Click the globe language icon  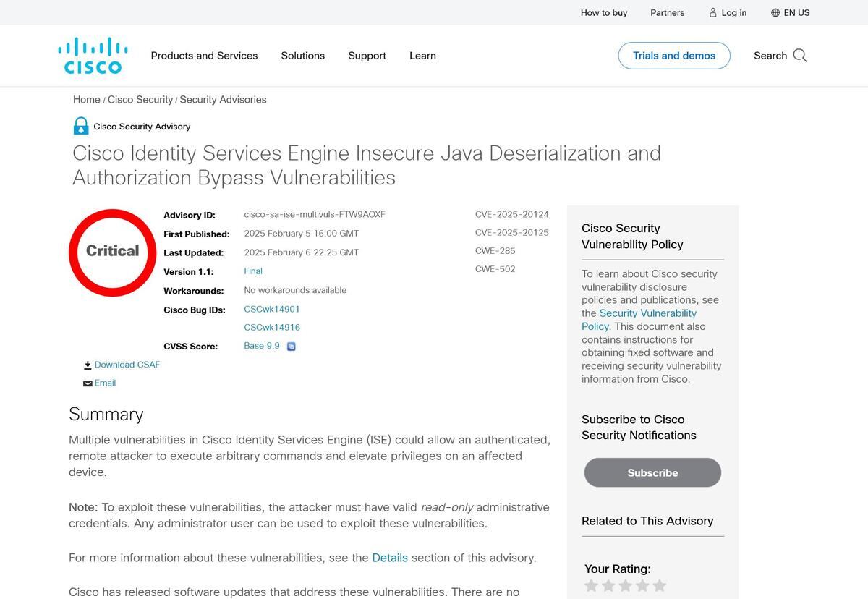tap(775, 12)
